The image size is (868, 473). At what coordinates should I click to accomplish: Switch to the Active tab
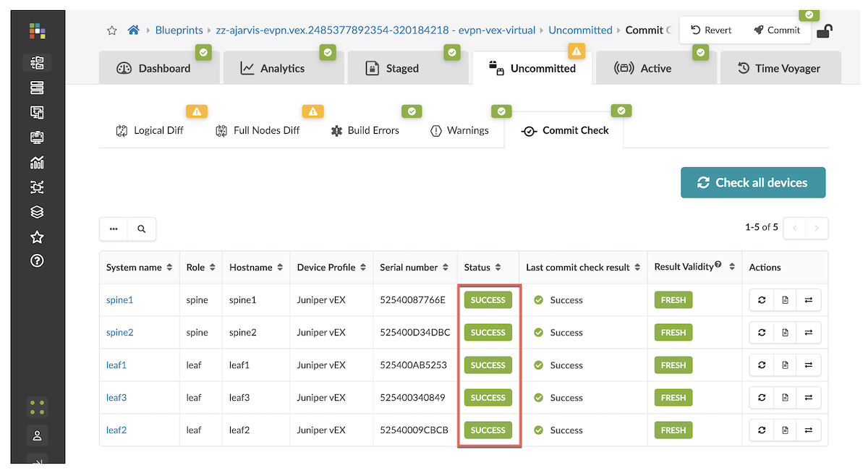(x=656, y=68)
